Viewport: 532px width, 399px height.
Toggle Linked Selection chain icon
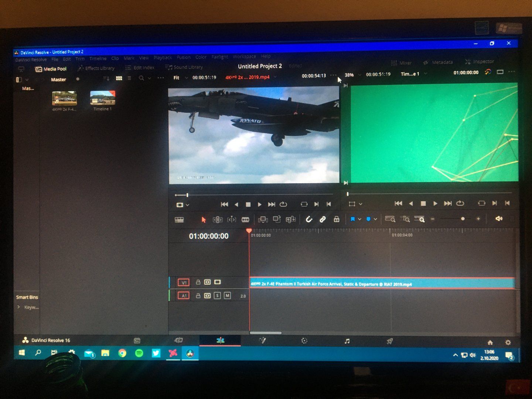pos(323,219)
